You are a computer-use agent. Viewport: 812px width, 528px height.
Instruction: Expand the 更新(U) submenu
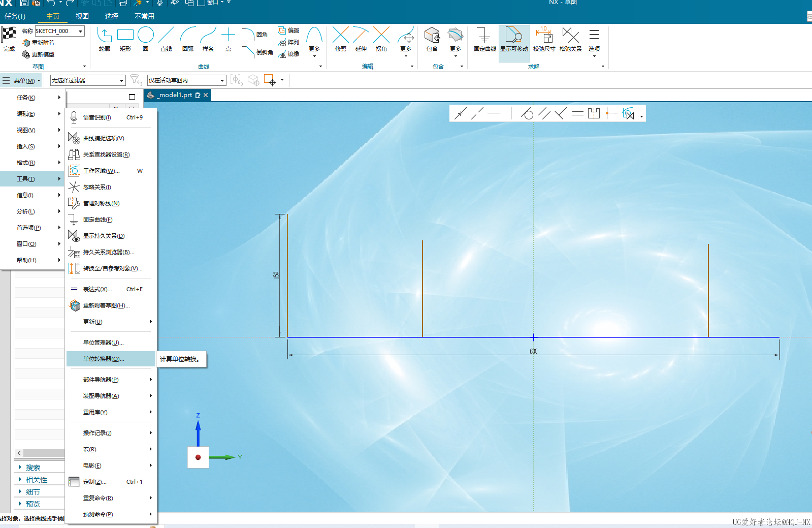[x=111, y=322]
